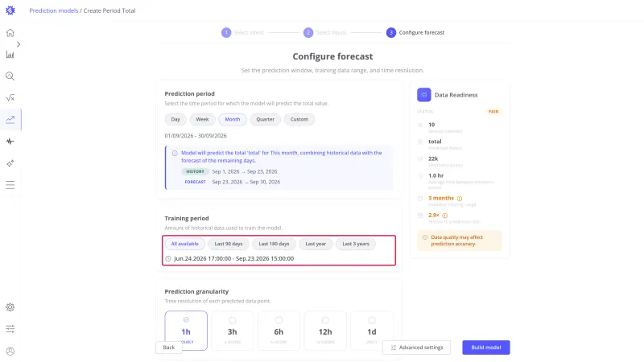Select Last 90 days training period
644x362 pixels.
pyautogui.click(x=229, y=244)
